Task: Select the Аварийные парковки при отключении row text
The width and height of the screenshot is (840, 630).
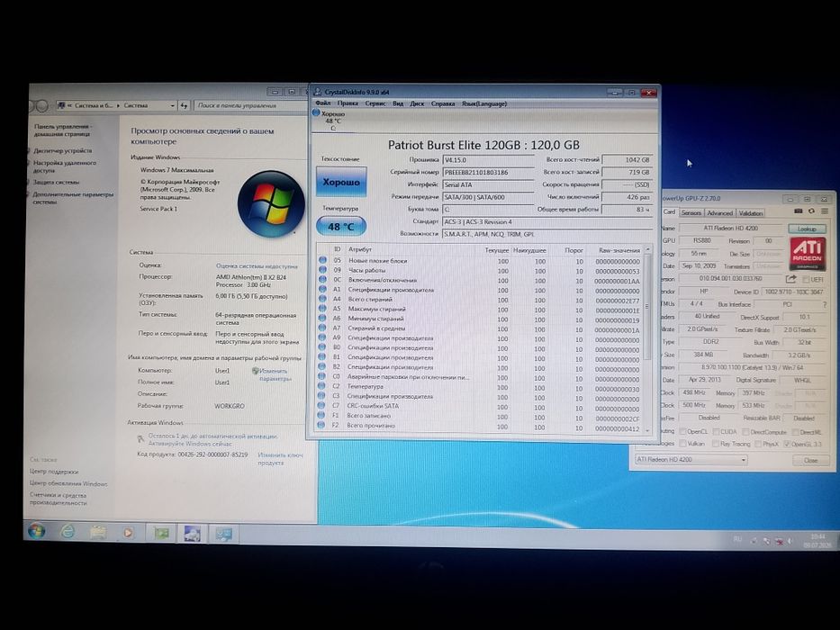Action: (408, 376)
